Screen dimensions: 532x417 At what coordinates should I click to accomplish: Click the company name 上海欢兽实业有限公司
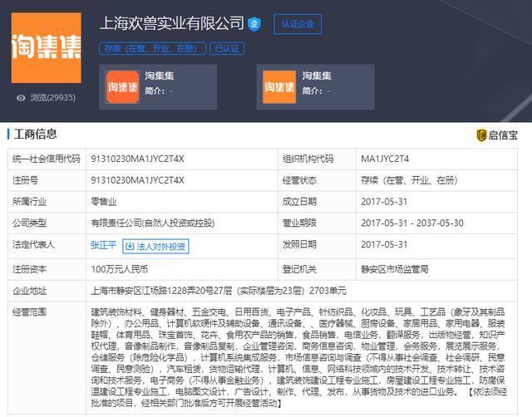pos(172,23)
